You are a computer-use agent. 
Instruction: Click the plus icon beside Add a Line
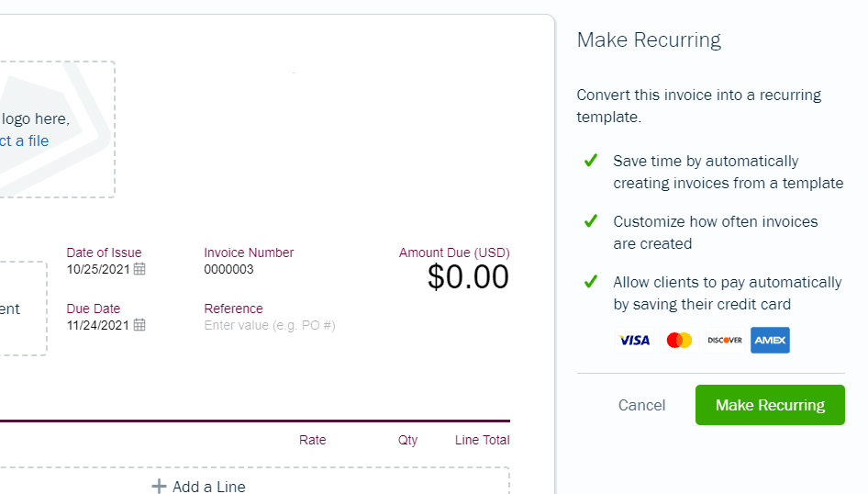pos(159,487)
